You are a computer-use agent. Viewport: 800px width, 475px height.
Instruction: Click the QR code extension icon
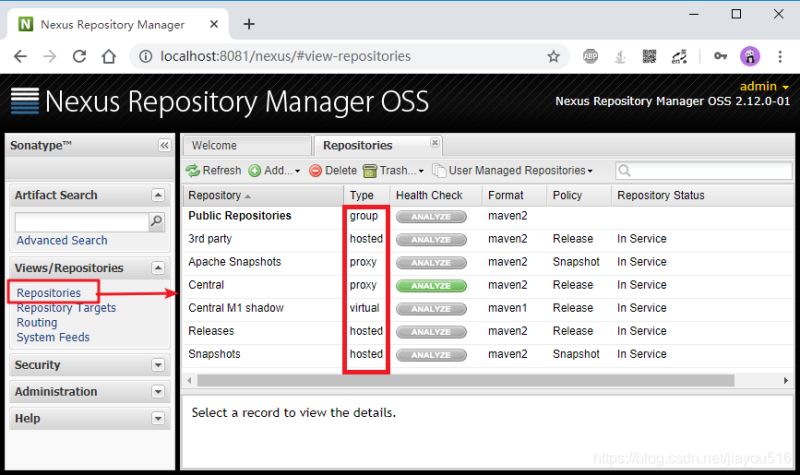[649, 56]
